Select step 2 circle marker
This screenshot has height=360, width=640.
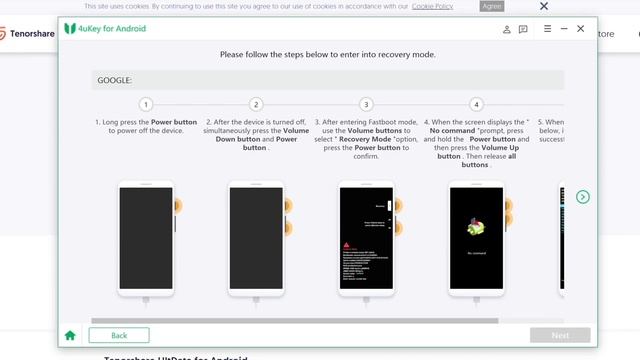click(x=256, y=104)
